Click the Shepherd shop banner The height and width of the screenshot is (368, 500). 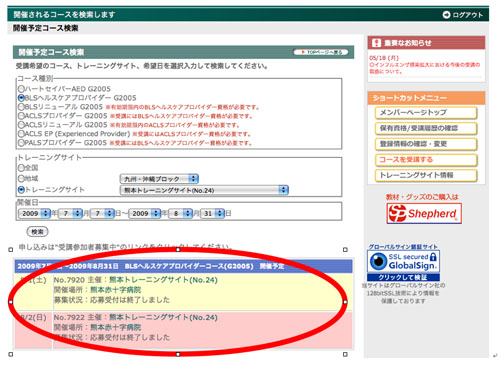point(424,213)
